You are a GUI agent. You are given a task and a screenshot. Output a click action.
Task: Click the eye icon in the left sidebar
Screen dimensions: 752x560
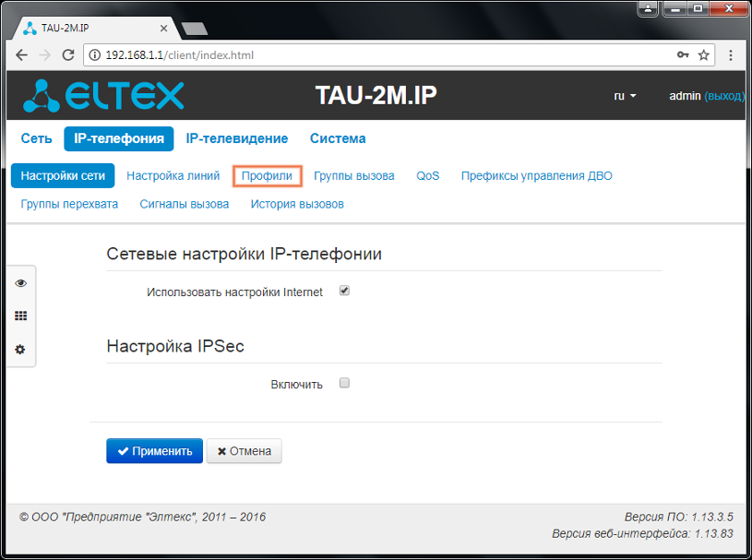20,283
